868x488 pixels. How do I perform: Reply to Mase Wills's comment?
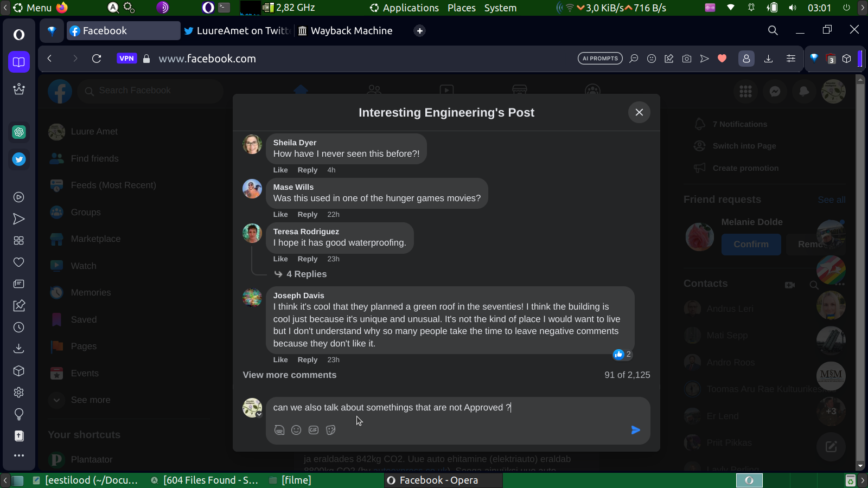pos(307,214)
